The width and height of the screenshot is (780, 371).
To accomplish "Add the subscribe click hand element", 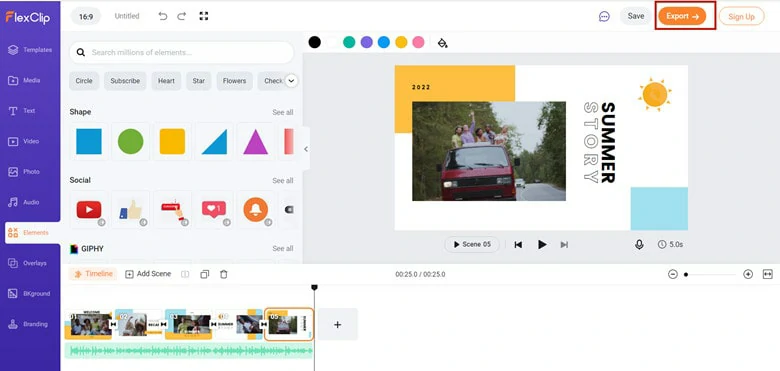I will 172,210.
